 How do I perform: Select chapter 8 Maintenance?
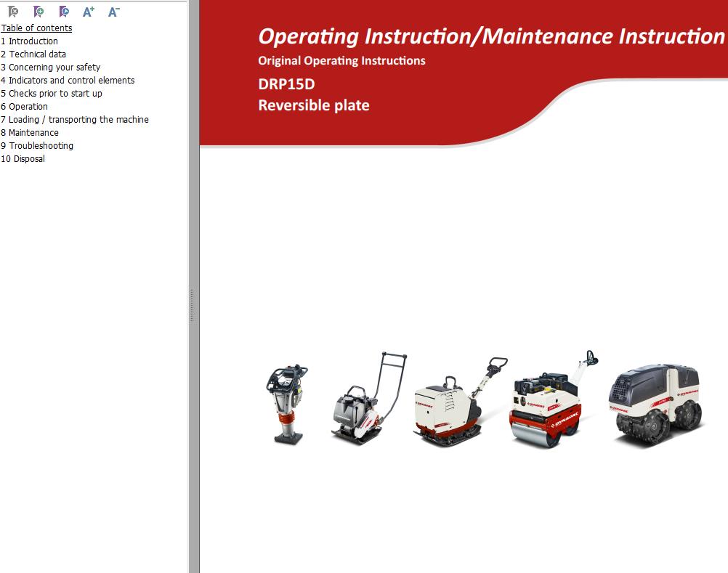point(30,132)
